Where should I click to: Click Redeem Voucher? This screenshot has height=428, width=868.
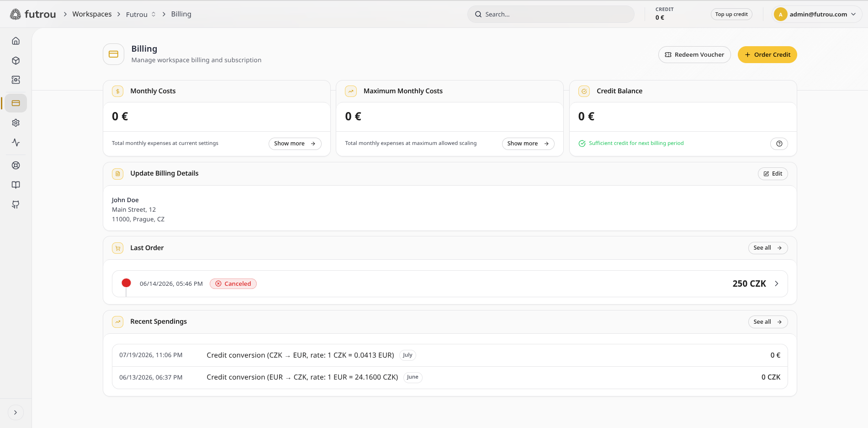point(694,54)
